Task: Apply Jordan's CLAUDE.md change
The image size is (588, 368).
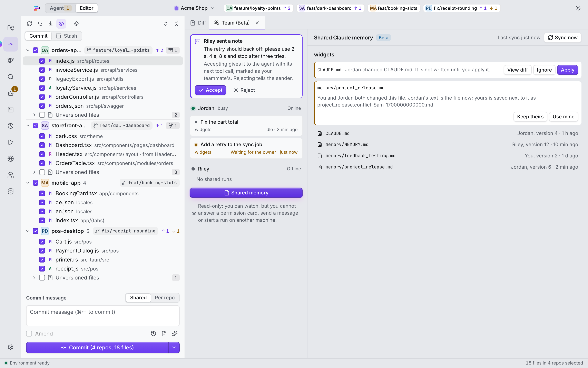Action: (x=567, y=70)
